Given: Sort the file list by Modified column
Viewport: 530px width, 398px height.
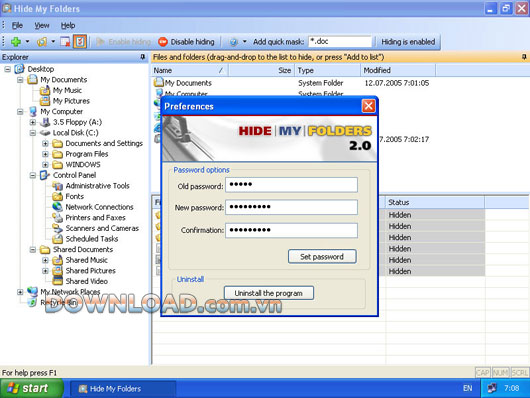Looking at the screenshot, I should coord(398,70).
